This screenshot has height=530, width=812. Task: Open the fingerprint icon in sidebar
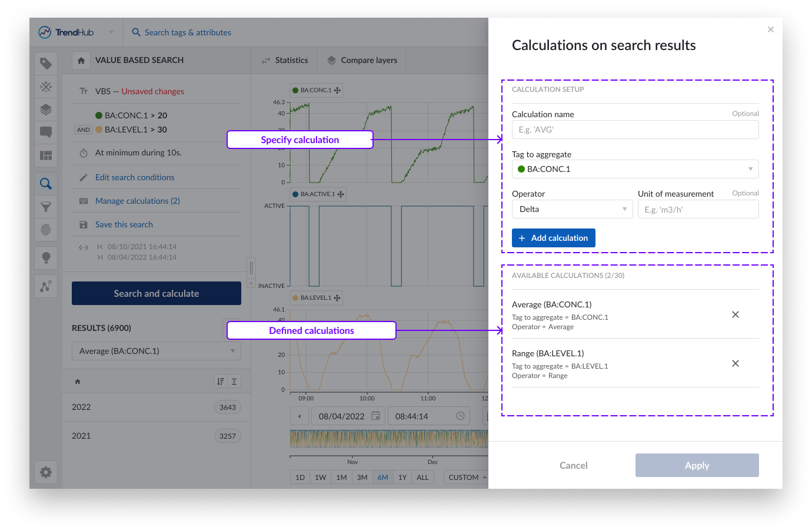point(46,230)
